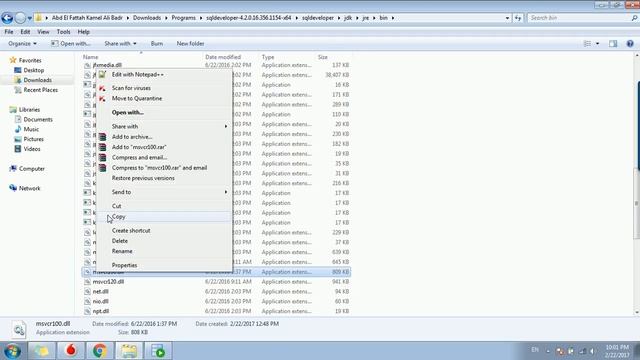Open the View menu

point(43,32)
